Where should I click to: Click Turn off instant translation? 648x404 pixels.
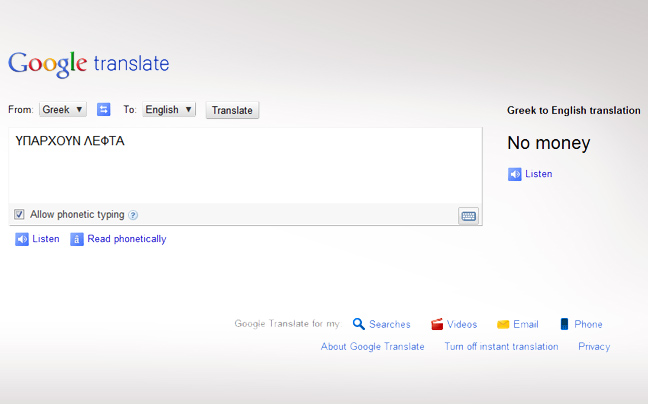click(x=501, y=347)
